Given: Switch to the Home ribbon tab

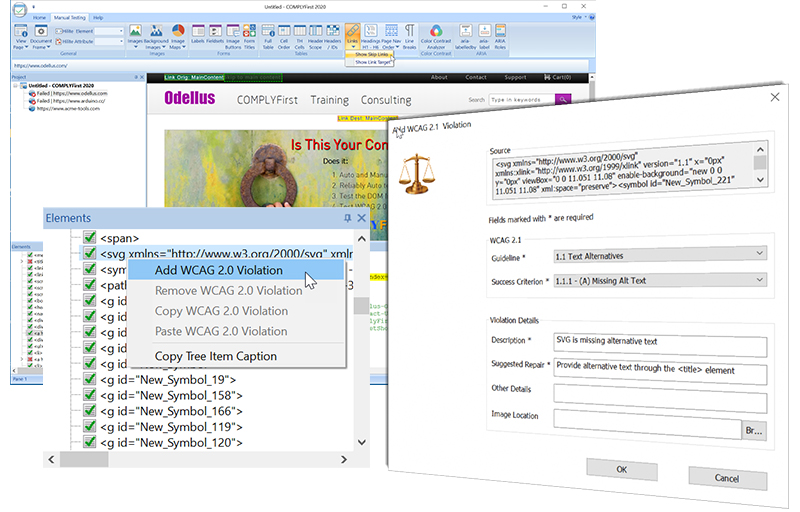Looking at the screenshot, I should click(x=39, y=17).
